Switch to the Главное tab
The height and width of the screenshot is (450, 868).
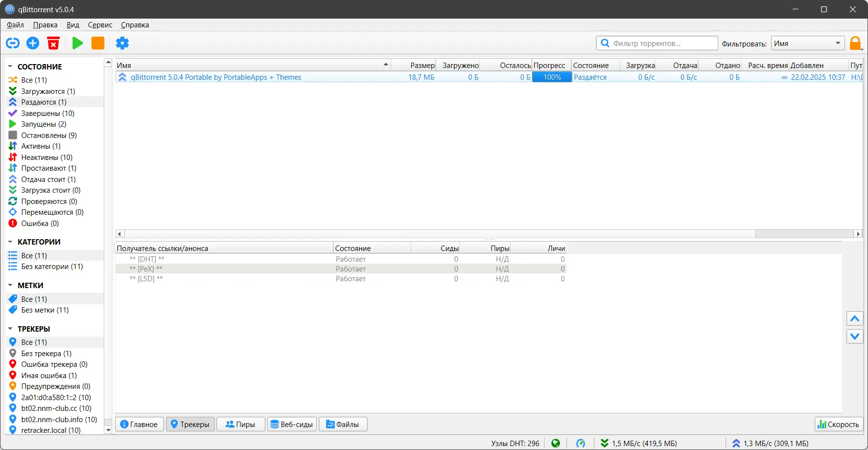pyautogui.click(x=140, y=424)
